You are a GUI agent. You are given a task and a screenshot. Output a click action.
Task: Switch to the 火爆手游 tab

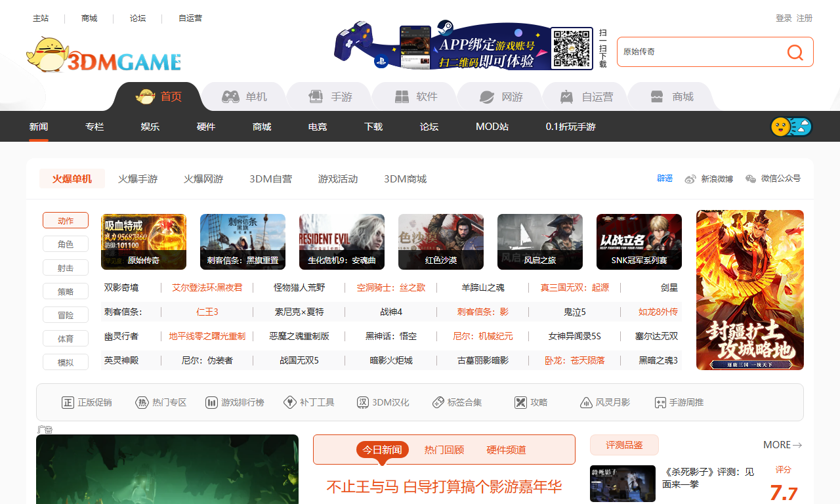138,178
